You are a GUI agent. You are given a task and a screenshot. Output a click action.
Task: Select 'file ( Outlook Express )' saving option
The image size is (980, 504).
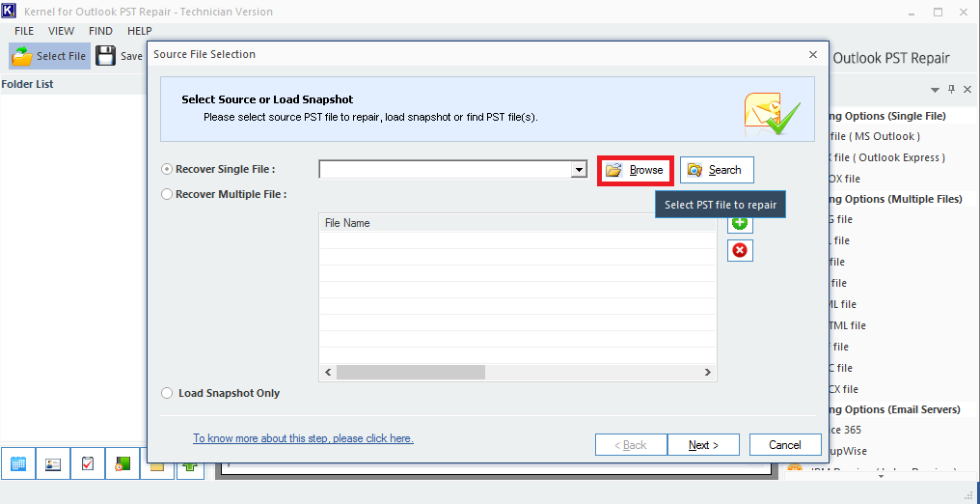click(887, 157)
